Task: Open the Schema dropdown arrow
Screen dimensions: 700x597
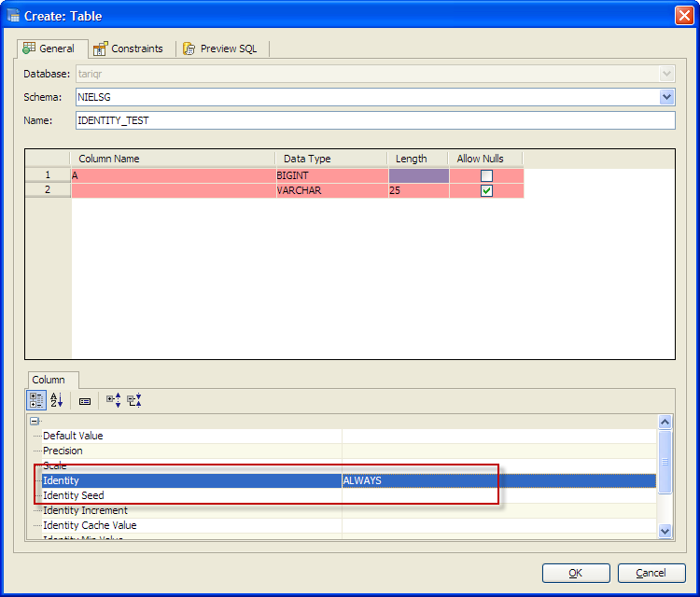Action: point(666,97)
